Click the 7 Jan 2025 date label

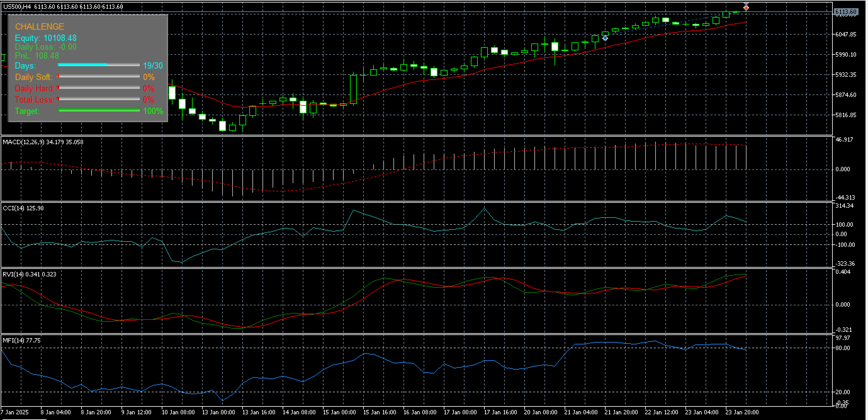click(14, 412)
